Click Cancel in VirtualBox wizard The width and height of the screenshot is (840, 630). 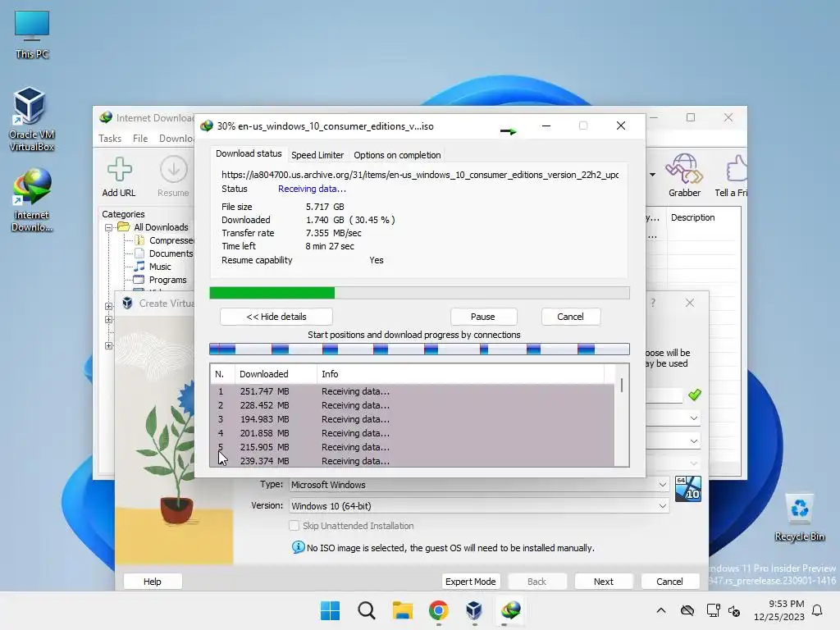(669, 582)
